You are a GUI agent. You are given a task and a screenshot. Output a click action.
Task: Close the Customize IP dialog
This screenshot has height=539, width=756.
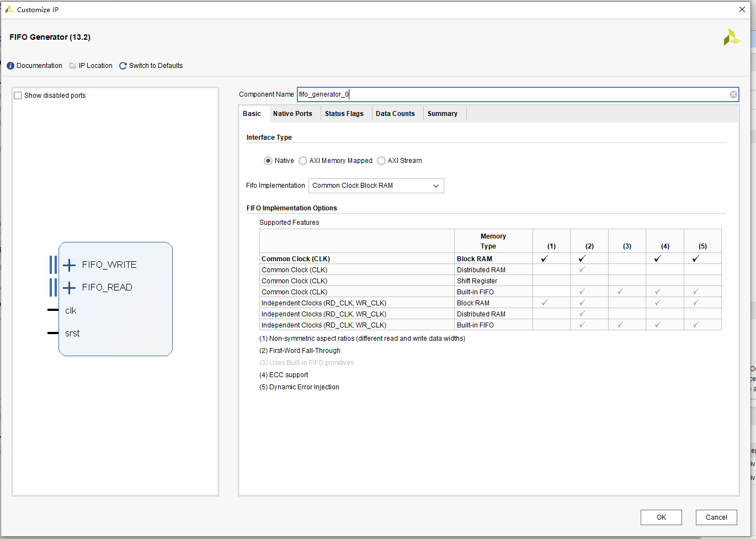pos(742,9)
